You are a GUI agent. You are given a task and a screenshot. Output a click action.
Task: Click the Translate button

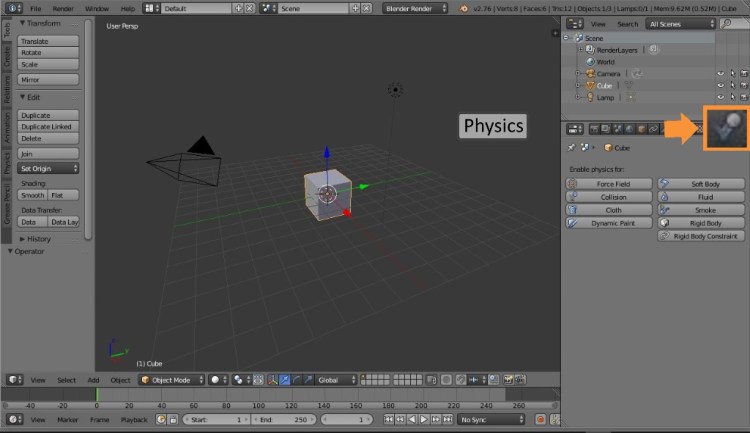pyautogui.click(x=48, y=41)
